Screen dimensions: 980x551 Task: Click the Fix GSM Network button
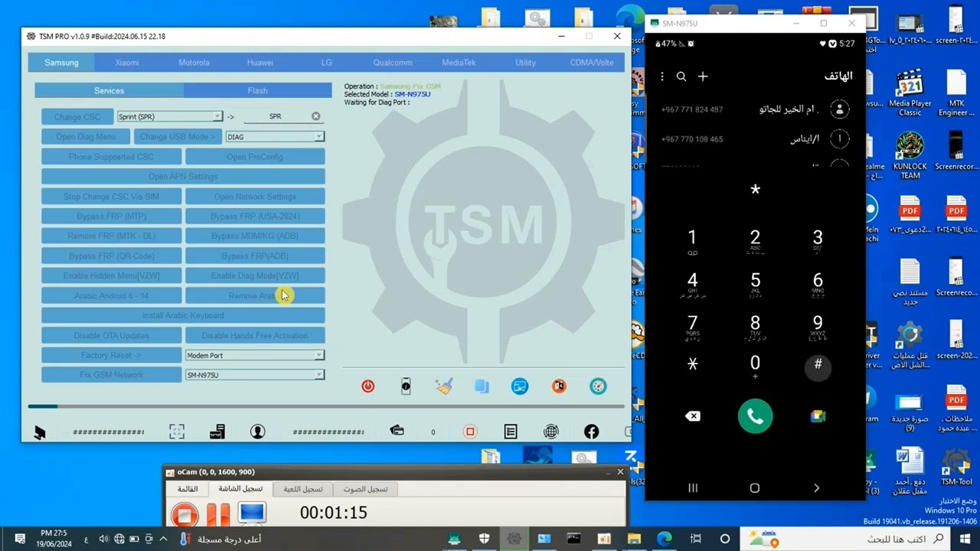tap(112, 375)
